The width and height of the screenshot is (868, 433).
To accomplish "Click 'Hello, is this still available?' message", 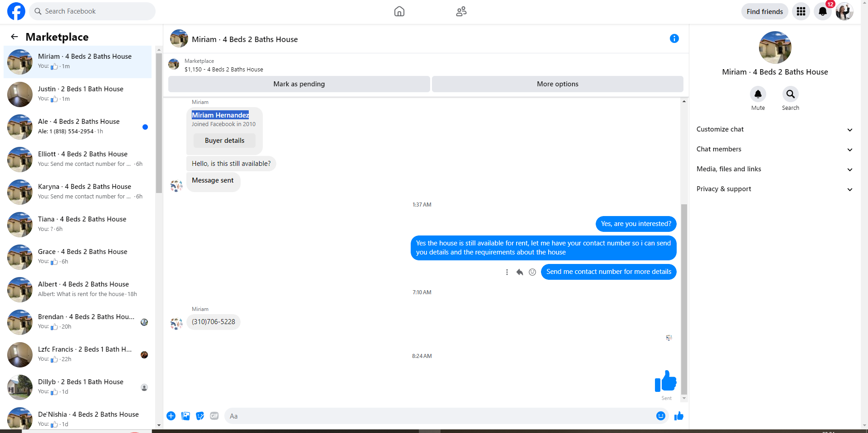I will [x=231, y=164].
